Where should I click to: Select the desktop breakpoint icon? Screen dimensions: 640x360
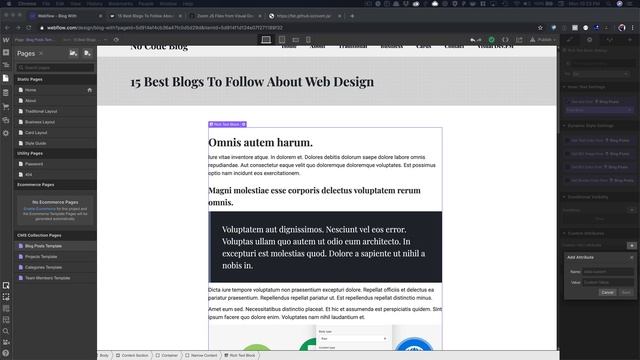point(266,40)
